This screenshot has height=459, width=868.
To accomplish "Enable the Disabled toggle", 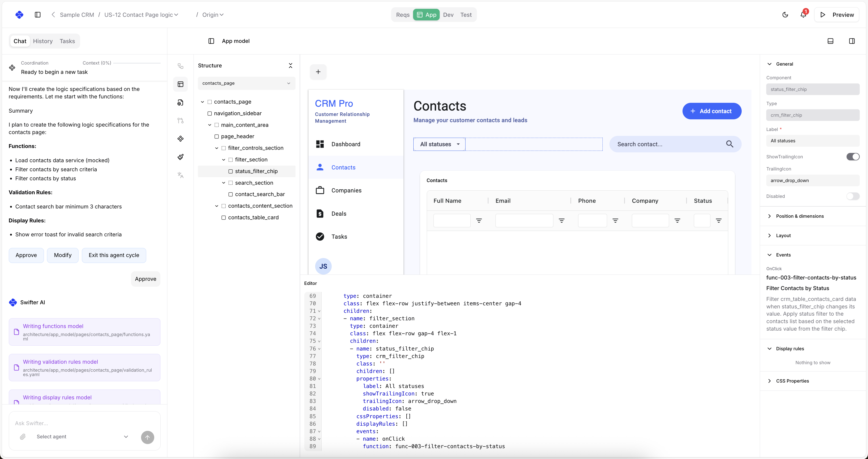I will coord(853,196).
